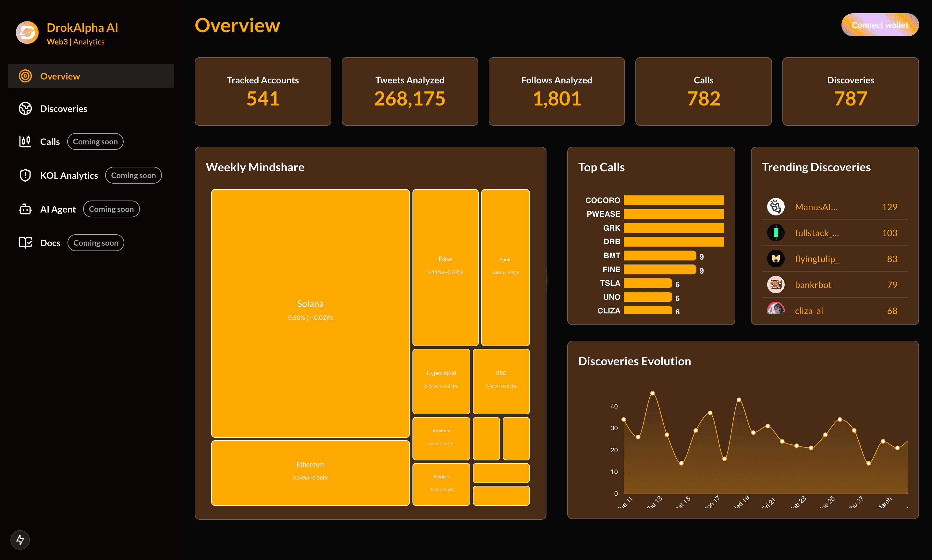The image size is (932, 560).
Task: Open the Follows Analyzed 1,801 card
Action: point(557,91)
